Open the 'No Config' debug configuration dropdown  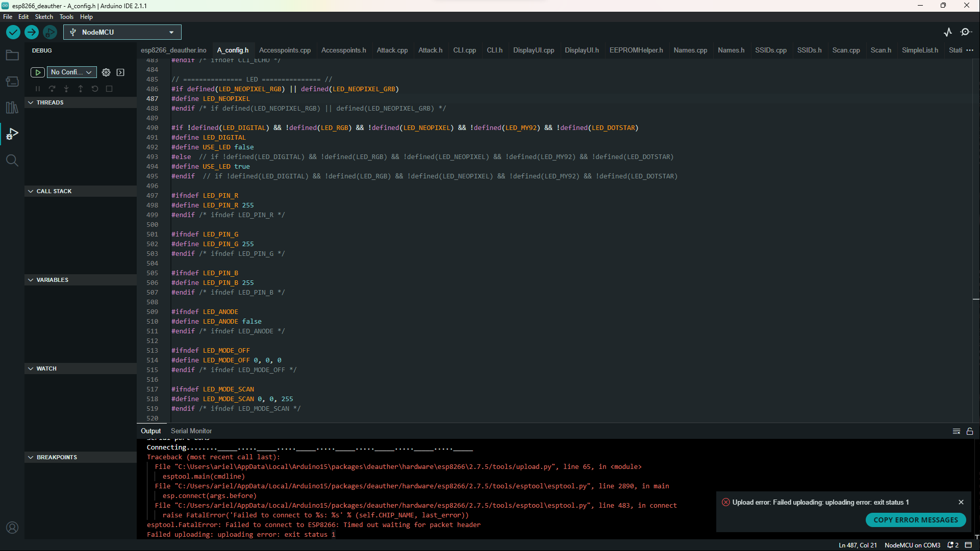(71, 72)
